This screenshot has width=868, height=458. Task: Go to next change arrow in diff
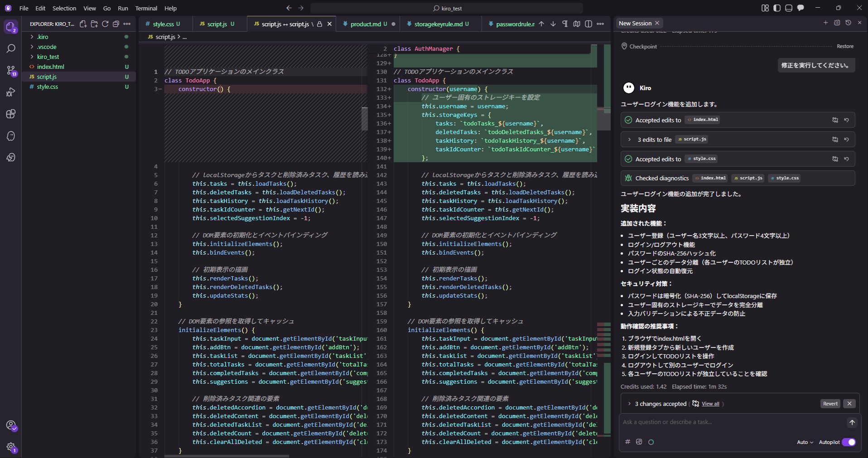pos(553,24)
